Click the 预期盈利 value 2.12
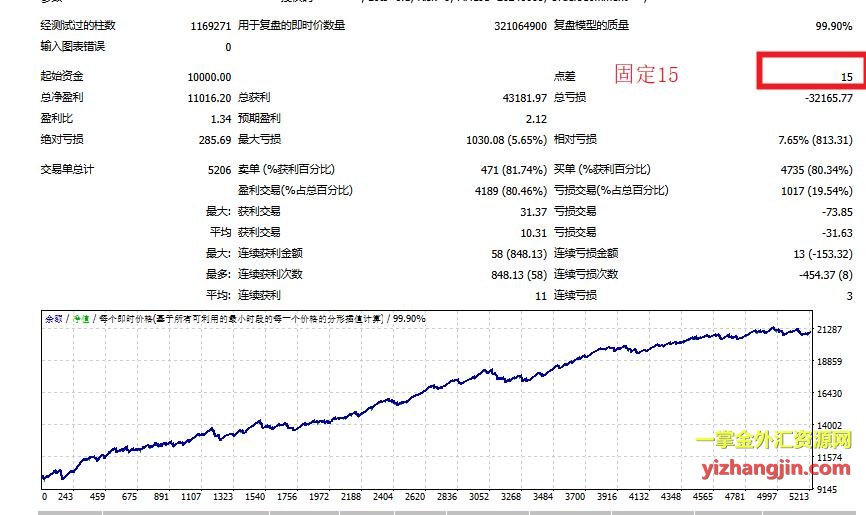Image resolution: width=866 pixels, height=515 pixels. click(x=535, y=119)
